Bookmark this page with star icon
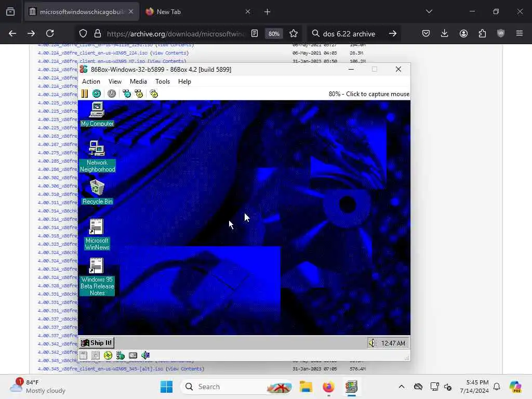This screenshot has height=399, width=532. click(x=294, y=33)
